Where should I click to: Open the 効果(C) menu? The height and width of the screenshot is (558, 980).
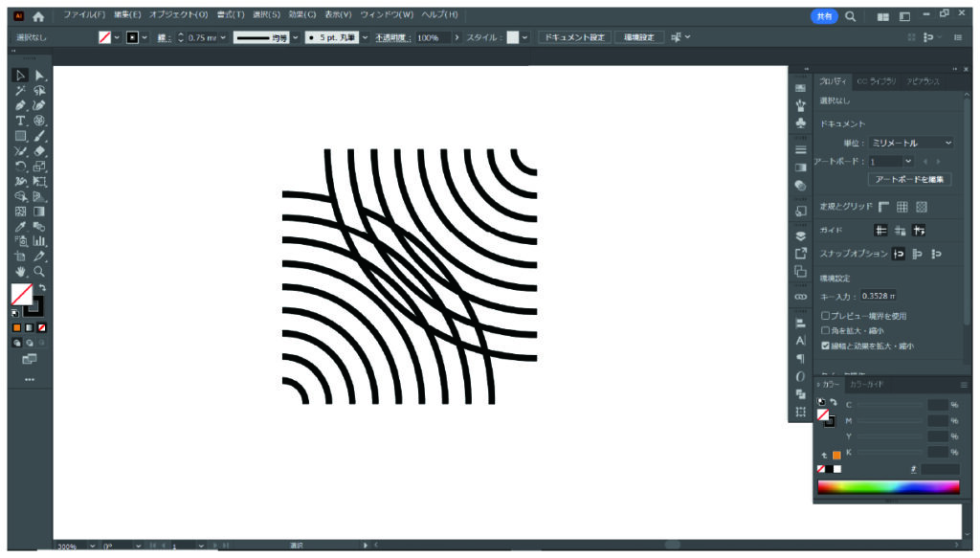pos(301,14)
